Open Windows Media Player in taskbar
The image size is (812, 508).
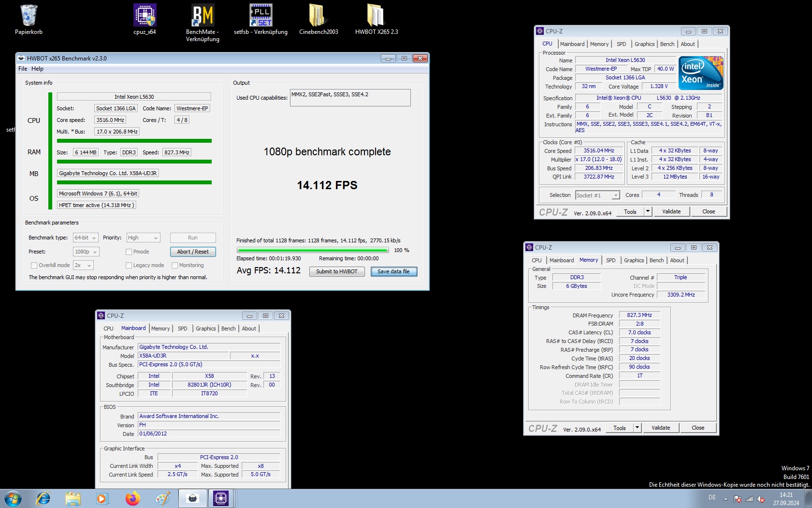[102, 498]
